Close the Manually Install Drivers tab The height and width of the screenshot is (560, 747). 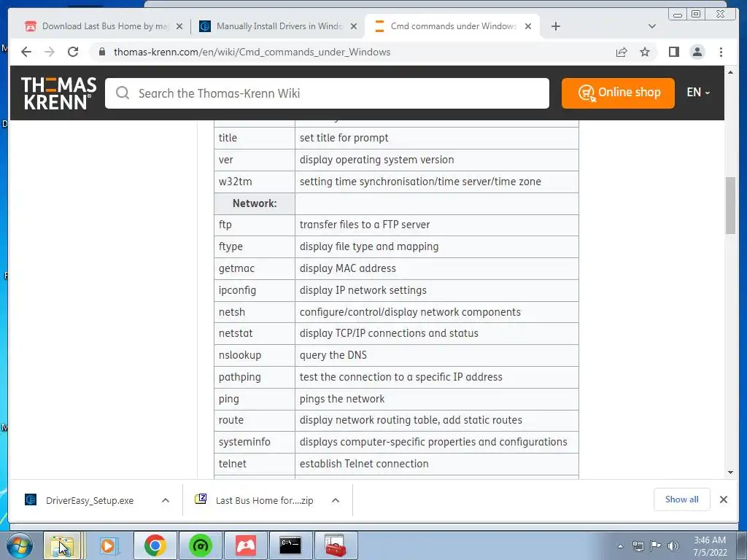click(x=354, y=26)
